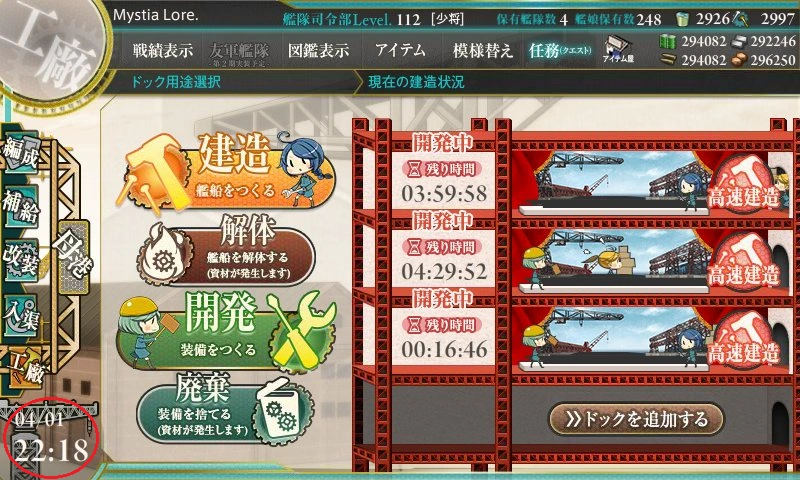This screenshot has width=800, height=480.
Task: Open the 戦績表示 menu item
Action: pyautogui.click(x=163, y=50)
